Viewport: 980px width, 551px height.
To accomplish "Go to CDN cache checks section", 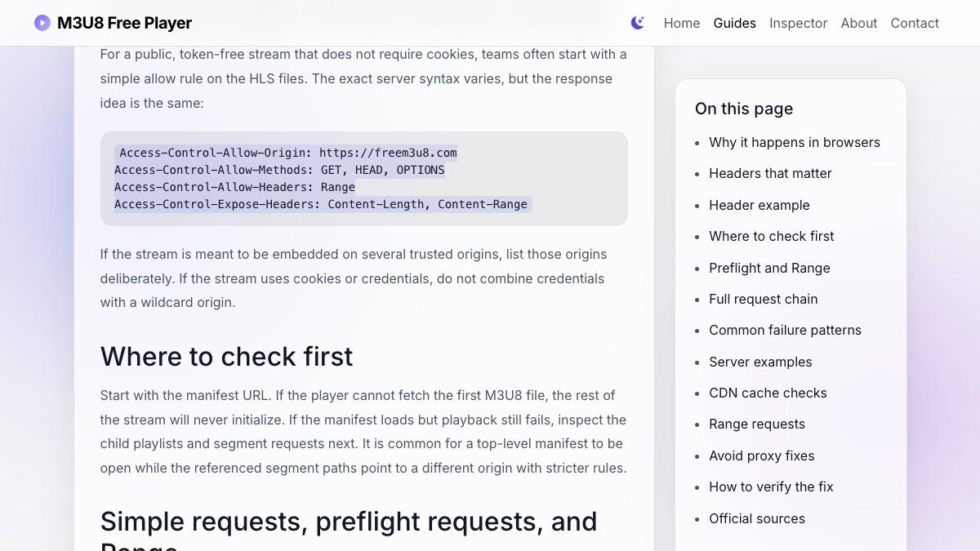I will coord(768,393).
